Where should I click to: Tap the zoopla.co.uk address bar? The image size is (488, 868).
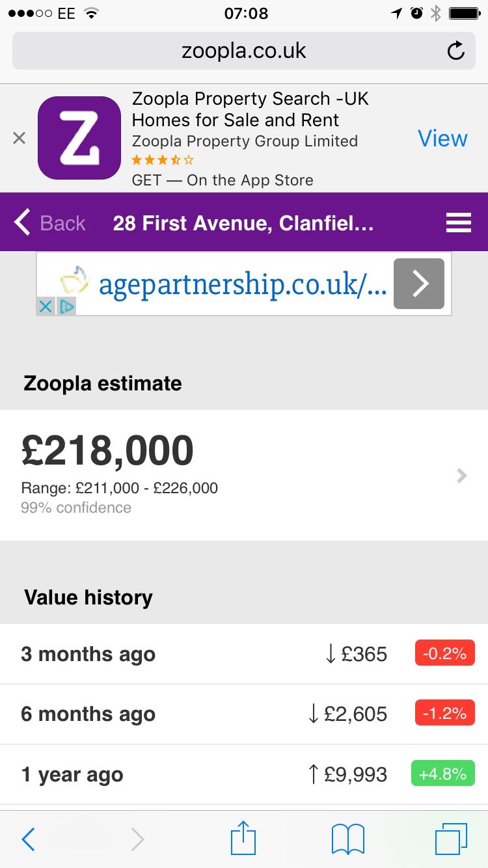243,51
